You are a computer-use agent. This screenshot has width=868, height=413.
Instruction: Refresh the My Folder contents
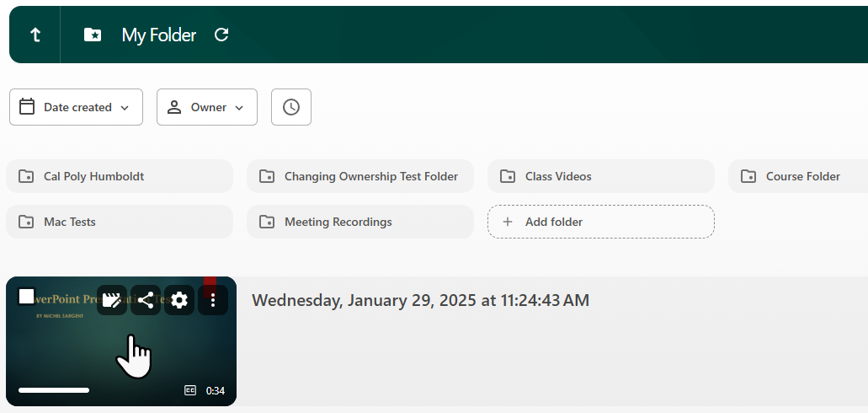221,35
